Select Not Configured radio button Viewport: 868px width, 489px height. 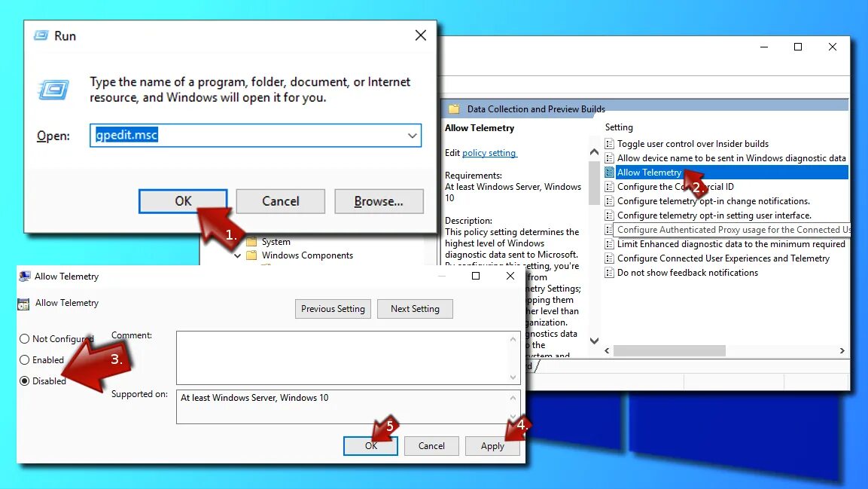[24, 338]
